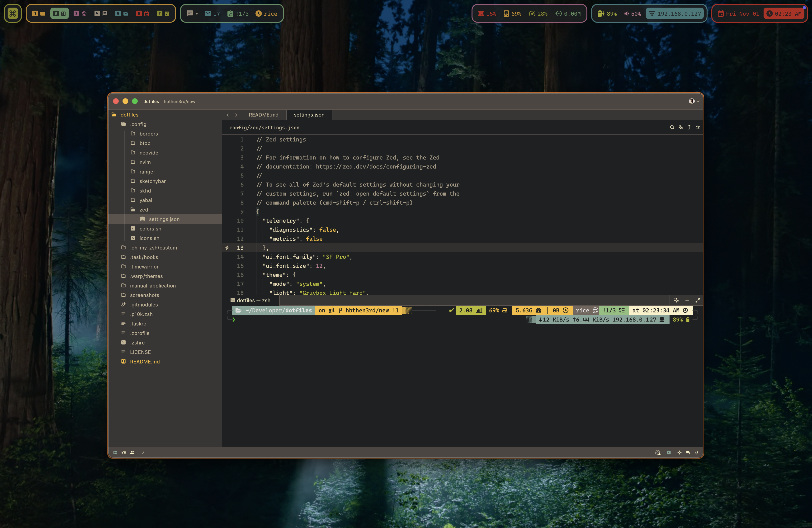Click the hbthen3rd/new branch in title bar
This screenshot has width=812, height=528.
(179, 101)
